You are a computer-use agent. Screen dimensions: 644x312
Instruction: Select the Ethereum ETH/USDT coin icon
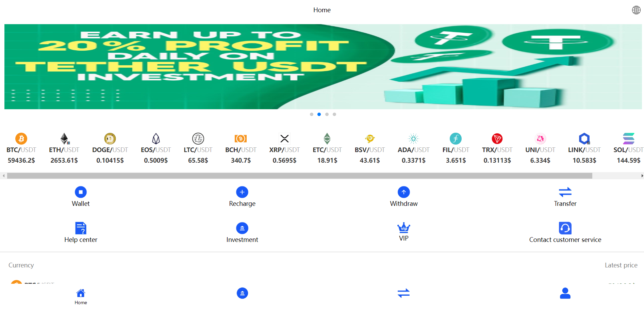(64, 138)
